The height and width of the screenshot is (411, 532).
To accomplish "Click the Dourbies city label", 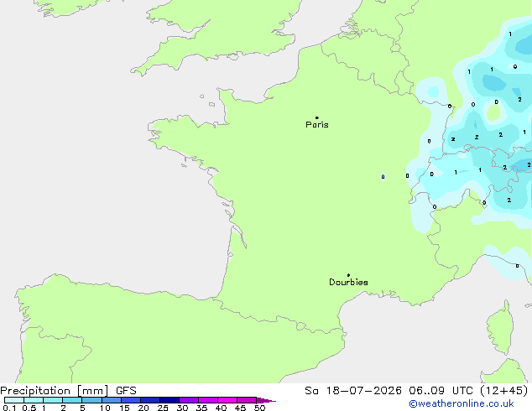I will coord(348,282).
